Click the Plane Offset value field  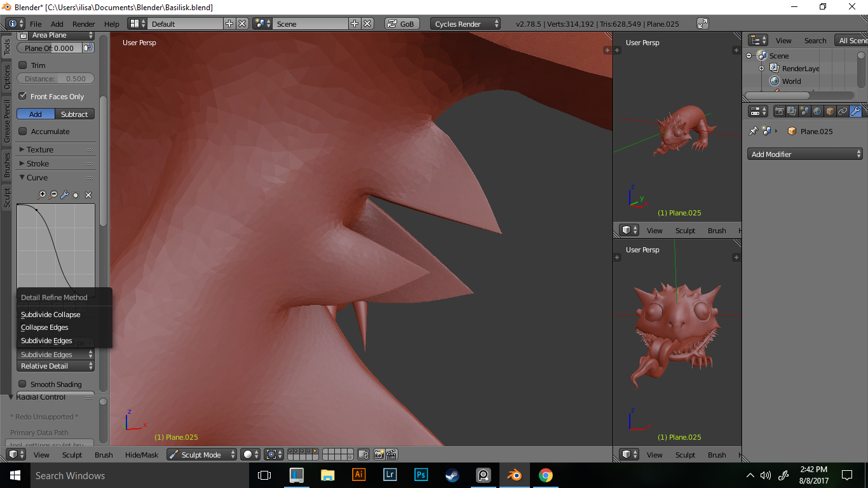(50, 48)
